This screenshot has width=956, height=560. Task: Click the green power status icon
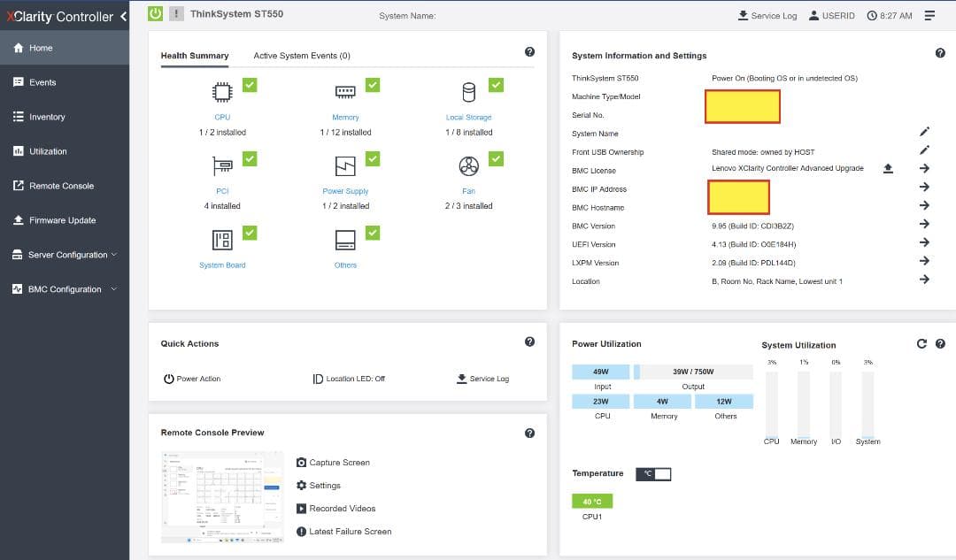[156, 13]
